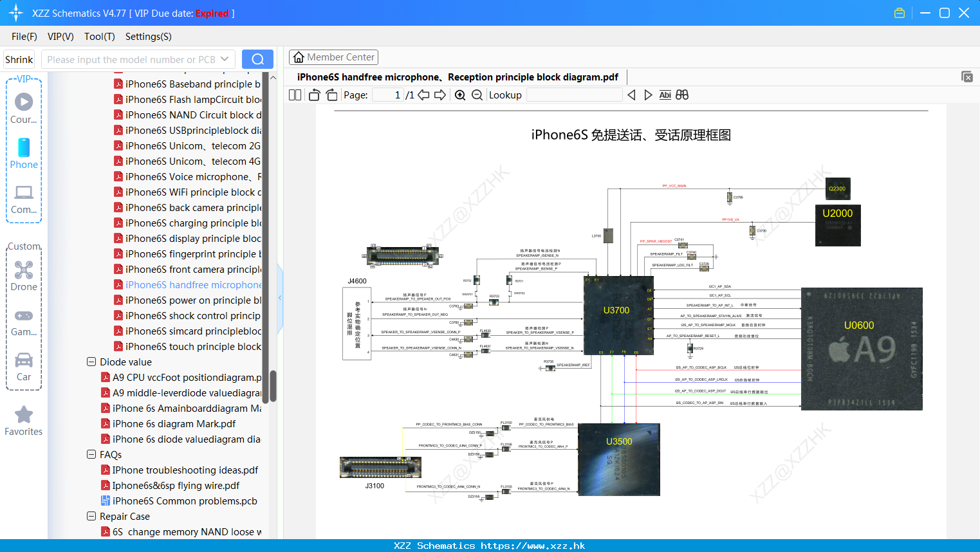This screenshot has width=980, height=552.
Task: Collapse the Repair Case folder
Action: point(91,516)
